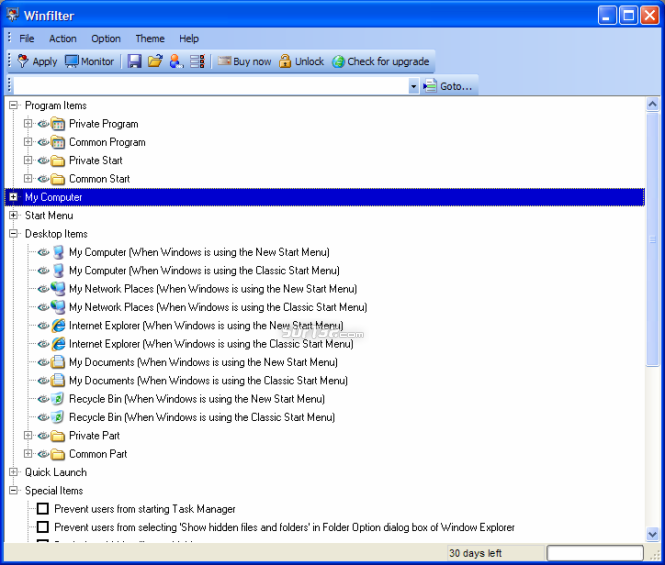Collapse the Program Items node
The image size is (665, 565).
tap(13, 105)
